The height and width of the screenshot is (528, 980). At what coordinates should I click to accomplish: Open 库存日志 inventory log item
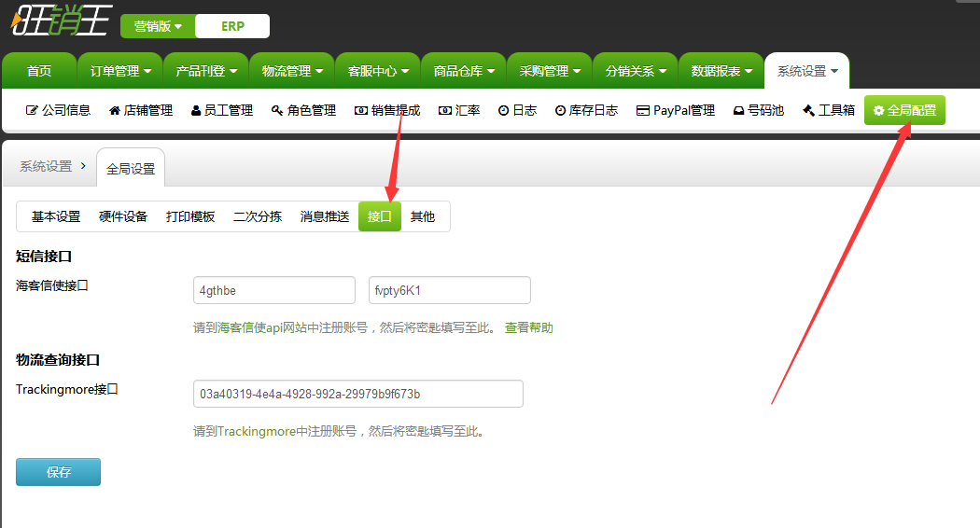point(586,111)
